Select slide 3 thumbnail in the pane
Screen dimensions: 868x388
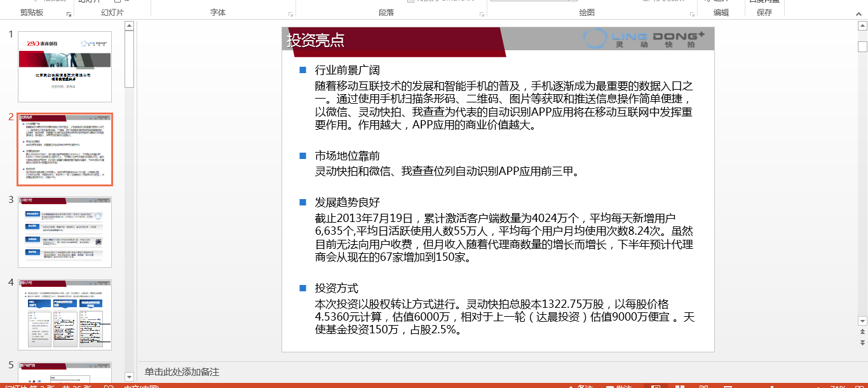tap(65, 232)
